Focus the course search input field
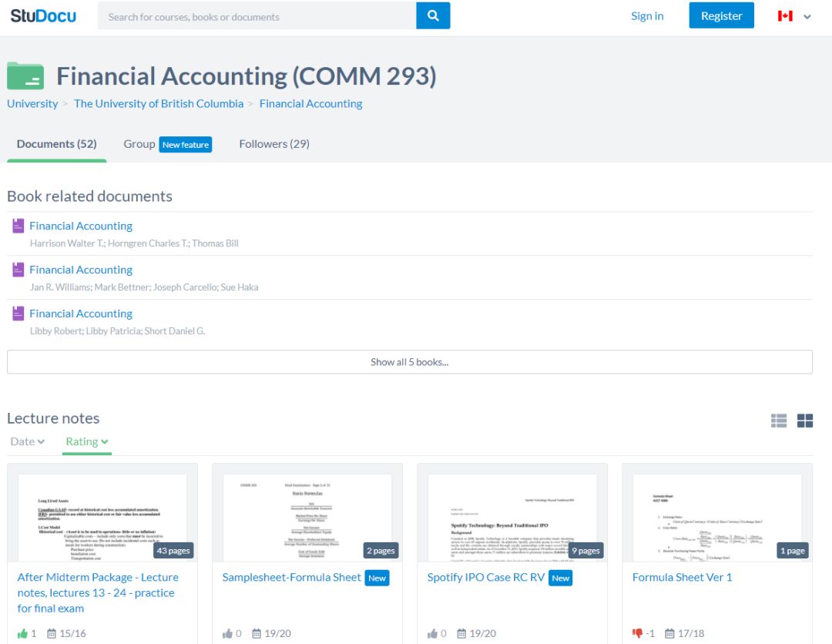 click(x=257, y=16)
